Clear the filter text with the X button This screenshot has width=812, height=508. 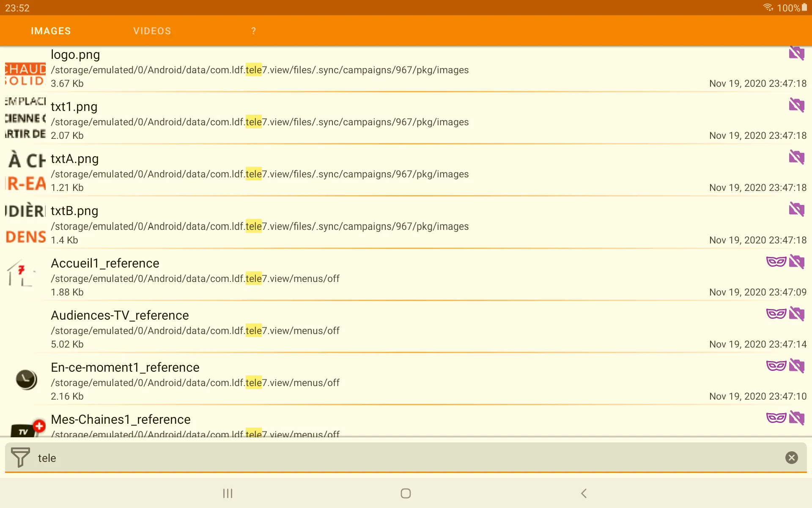791,458
